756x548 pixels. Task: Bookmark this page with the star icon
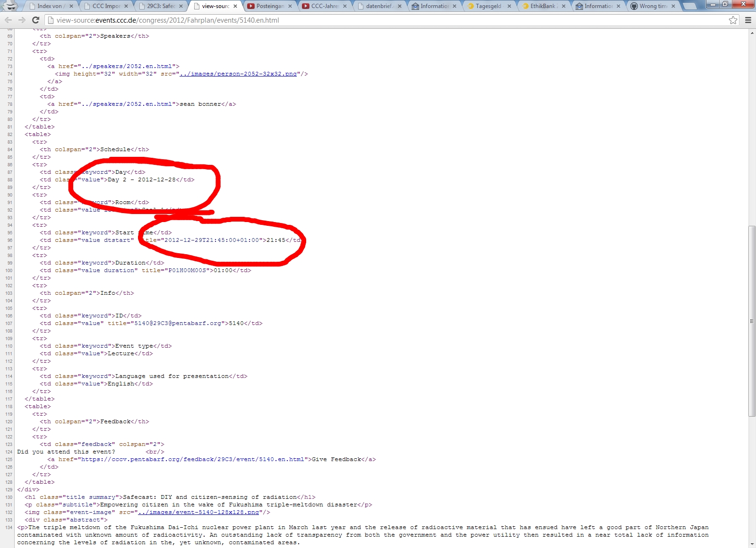(733, 20)
